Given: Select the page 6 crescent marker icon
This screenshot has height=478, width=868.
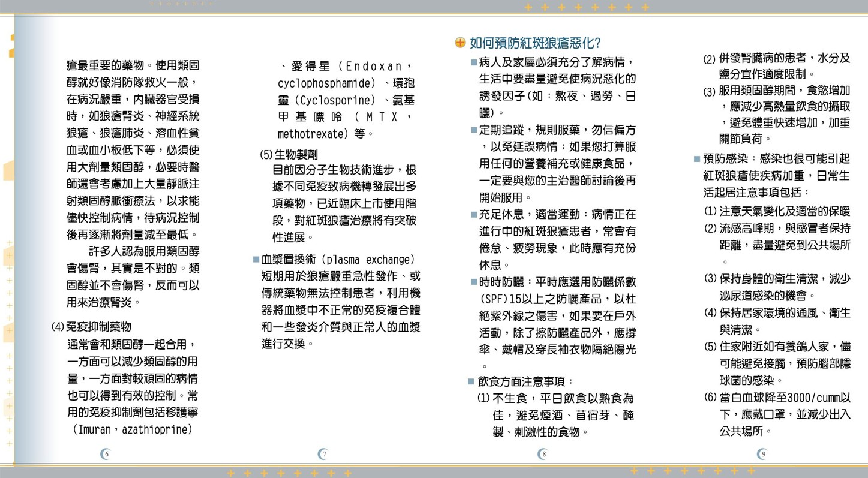Looking at the screenshot, I should (x=106, y=454).
